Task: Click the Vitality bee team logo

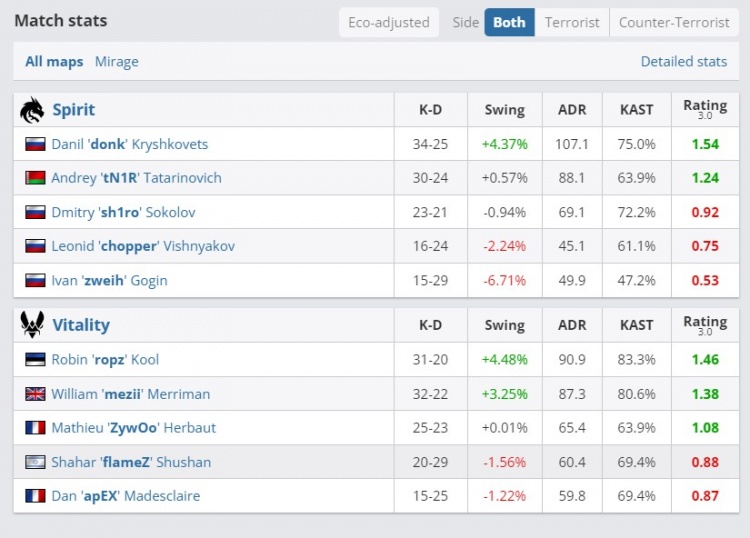Action: click(x=32, y=325)
